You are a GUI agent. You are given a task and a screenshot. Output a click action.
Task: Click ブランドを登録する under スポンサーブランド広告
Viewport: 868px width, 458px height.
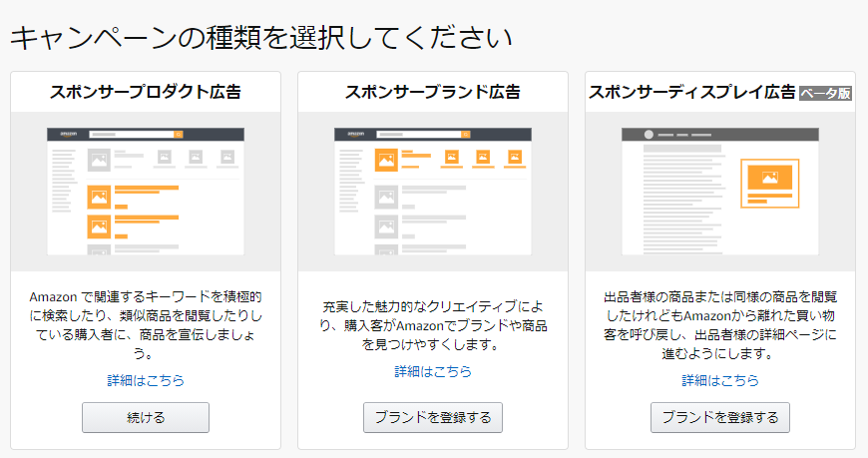pyautogui.click(x=433, y=417)
